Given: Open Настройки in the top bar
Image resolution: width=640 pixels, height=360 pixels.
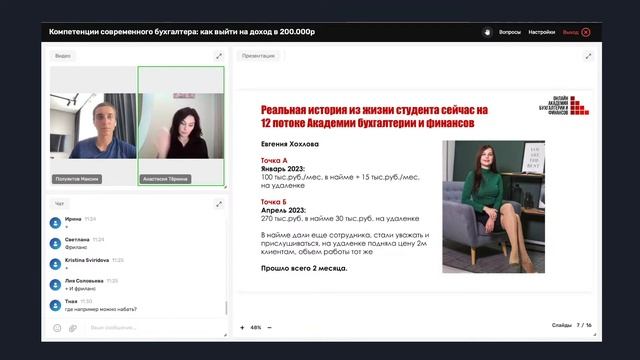Looking at the screenshot, I should [542, 32].
